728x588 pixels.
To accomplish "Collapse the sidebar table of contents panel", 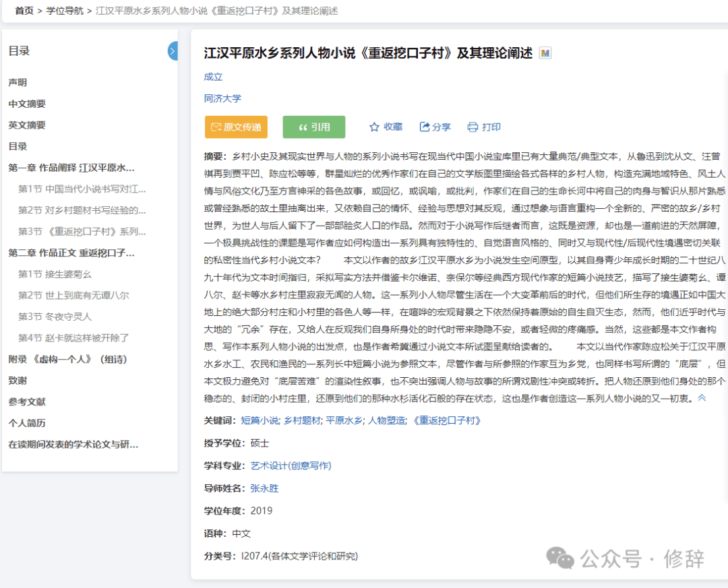I will 173,51.
